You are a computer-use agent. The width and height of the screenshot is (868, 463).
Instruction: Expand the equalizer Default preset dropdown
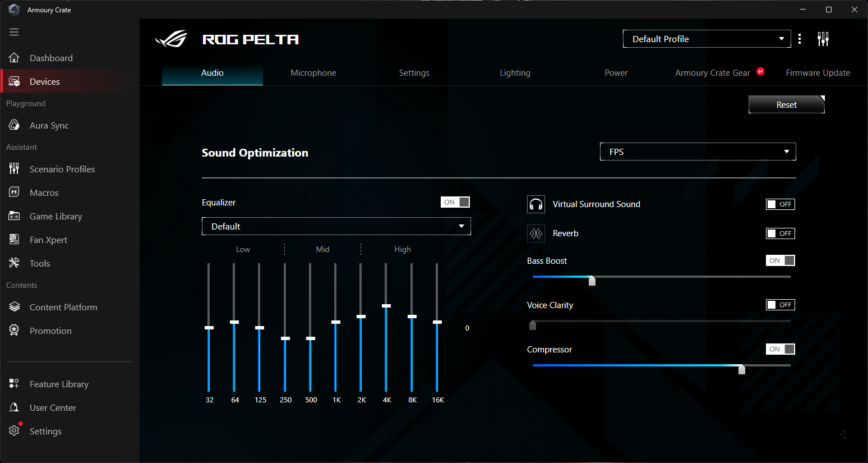pyautogui.click(x=336, y=226)
